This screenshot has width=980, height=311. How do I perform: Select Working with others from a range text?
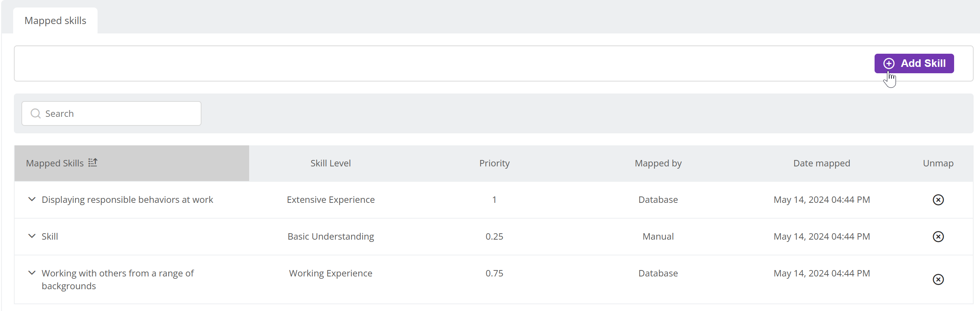click(x=117, y=279)
